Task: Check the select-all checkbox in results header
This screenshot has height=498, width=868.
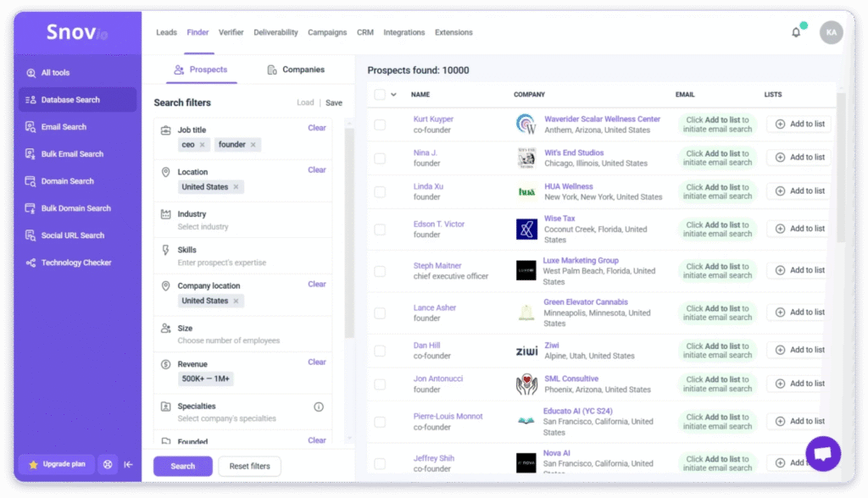Action: (x=379, y=95)
